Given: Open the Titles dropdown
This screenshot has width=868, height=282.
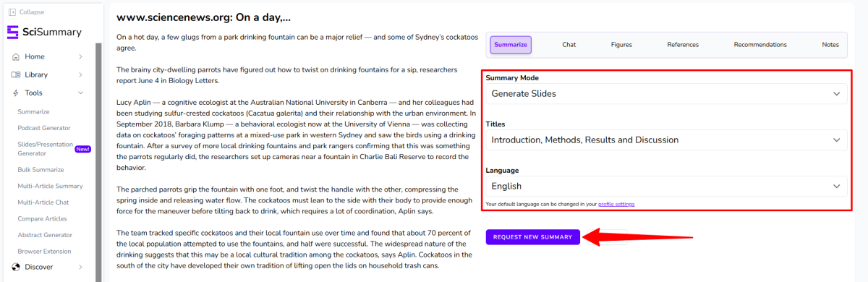Looking at the screenshot, I should click(665, 140).
